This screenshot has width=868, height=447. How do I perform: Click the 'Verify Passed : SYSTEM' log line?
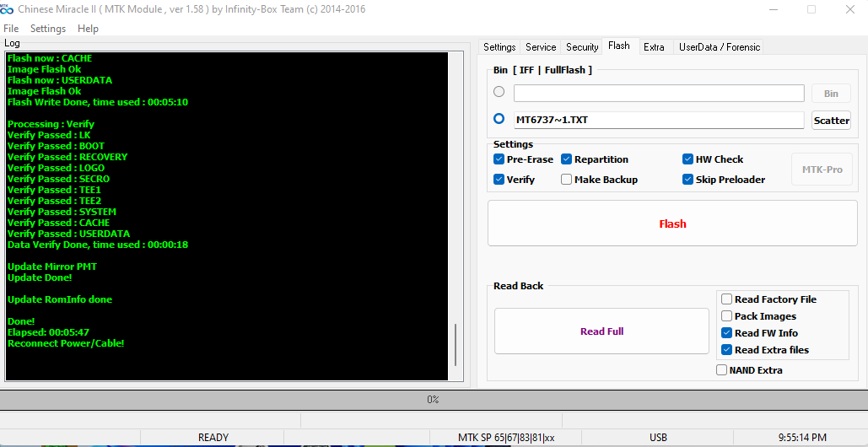click(x=62, y=212)
